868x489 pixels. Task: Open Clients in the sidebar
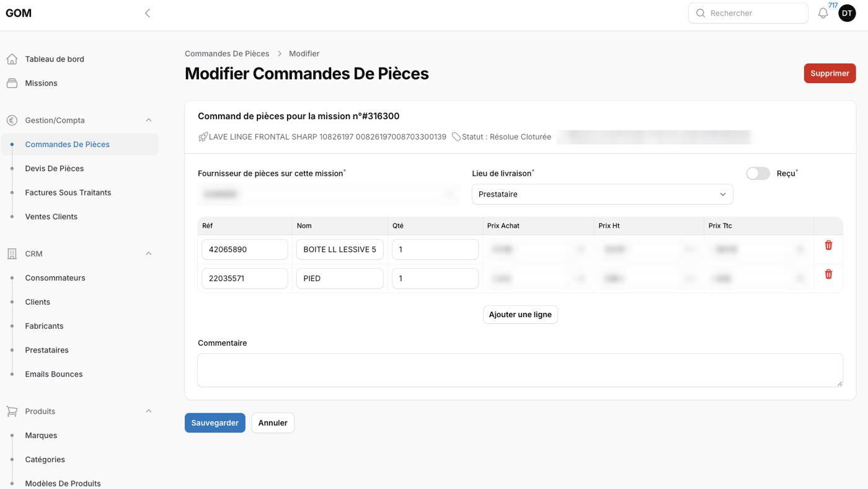[38, 302]
